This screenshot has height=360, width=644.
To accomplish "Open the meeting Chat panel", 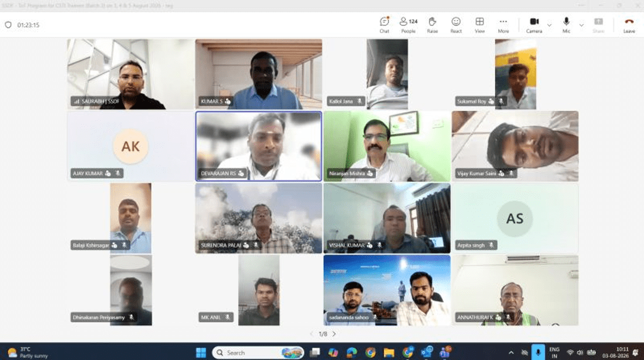I will coord(384,24).
